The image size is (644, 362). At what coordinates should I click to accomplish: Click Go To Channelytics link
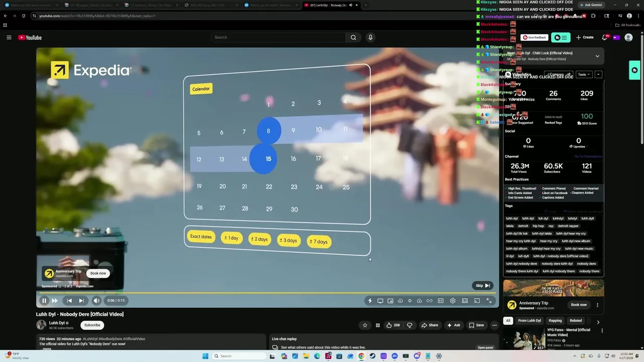[588, 156]
